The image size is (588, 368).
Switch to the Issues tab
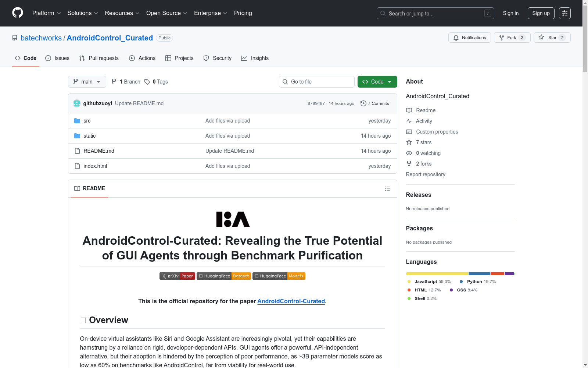click(x=57, y=58)
